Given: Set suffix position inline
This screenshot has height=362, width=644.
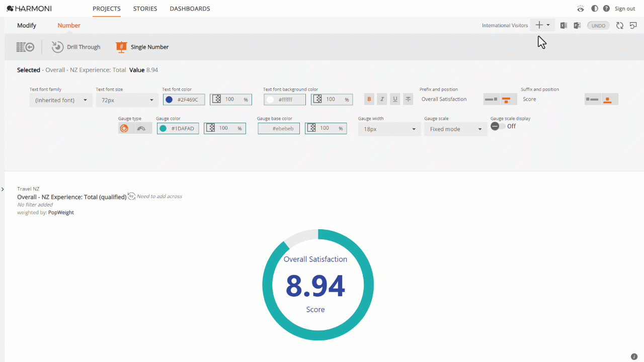Looking at the screenshot, I should (593, 99).
